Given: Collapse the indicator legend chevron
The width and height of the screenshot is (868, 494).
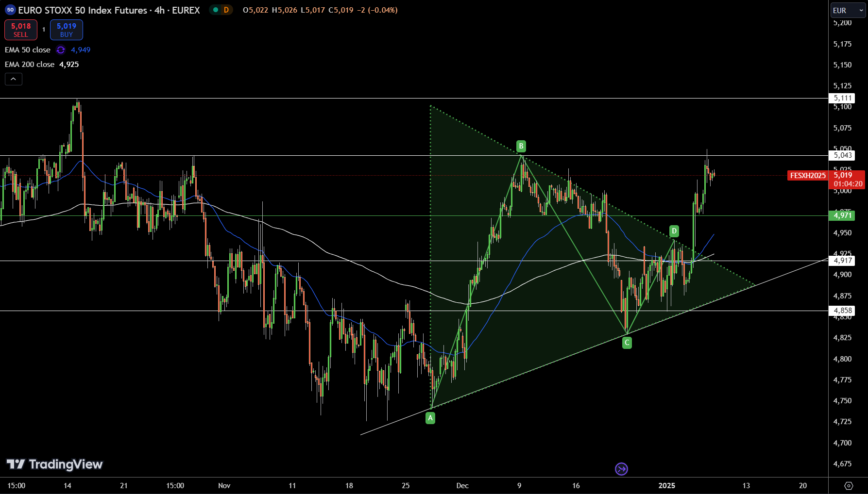Looking at the screenshot, I should click(14, 79).
